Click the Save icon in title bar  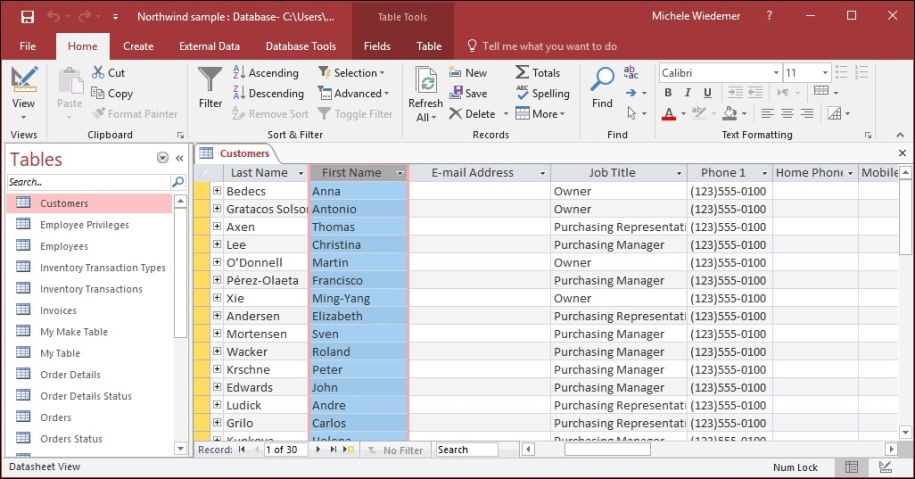[27, 17]
